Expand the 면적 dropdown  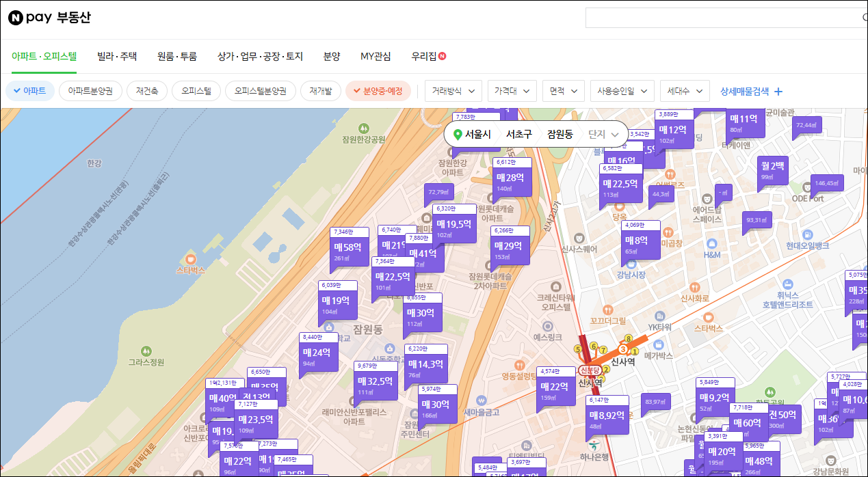coord(564,90)
